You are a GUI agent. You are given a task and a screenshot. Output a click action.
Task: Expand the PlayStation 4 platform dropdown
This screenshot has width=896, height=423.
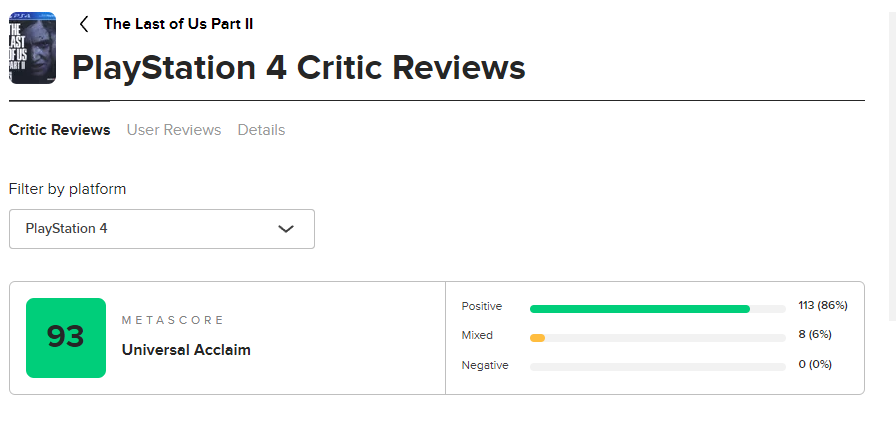click(162, 229)
